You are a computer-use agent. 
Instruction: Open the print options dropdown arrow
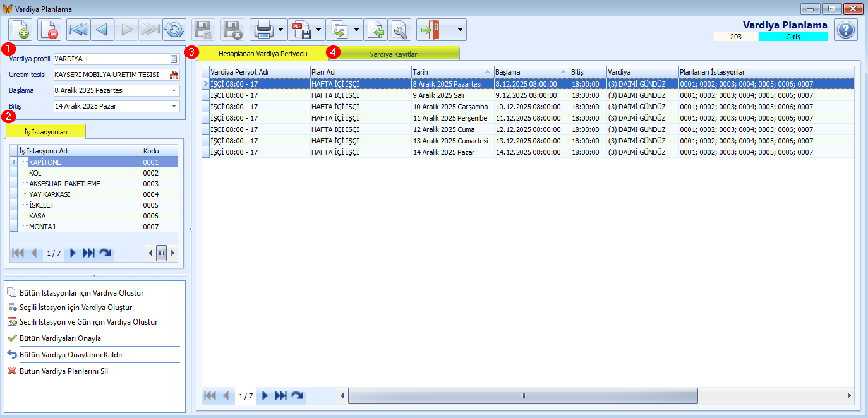(x=280, y=30)
